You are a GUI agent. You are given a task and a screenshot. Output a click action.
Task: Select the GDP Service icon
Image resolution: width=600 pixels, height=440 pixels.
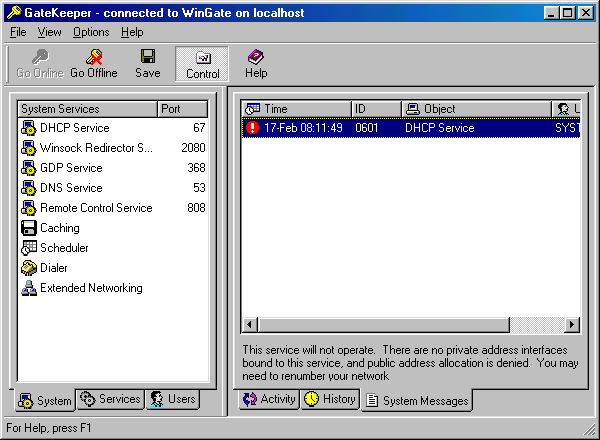[x=29, y=168]
